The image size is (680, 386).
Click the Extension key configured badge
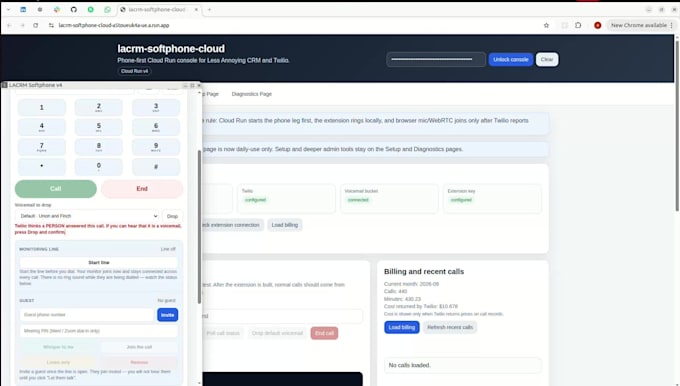tap(461, 200)
